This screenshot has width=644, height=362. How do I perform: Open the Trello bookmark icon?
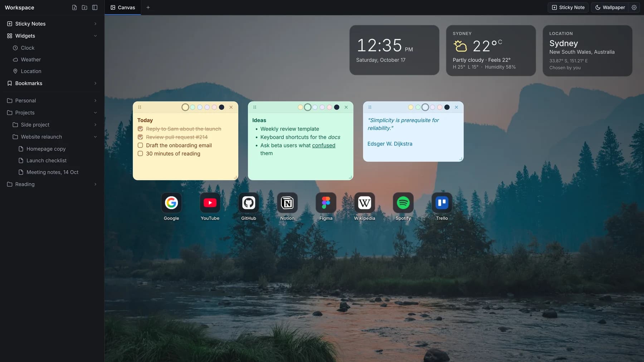pos(442,203)
